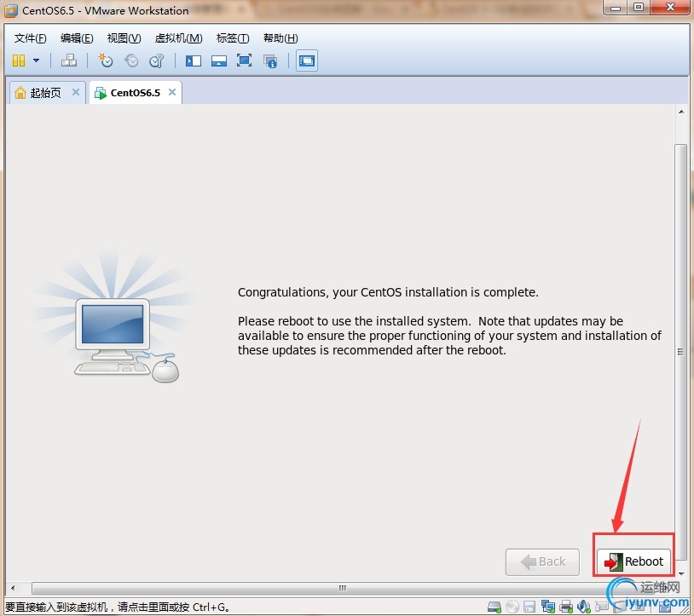
Task: Click the greyed Back button
Action: [542, 562]
